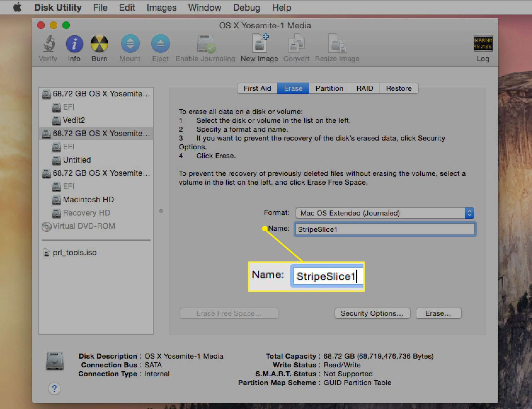Select the Macintosh HD volume
This screenshot has height=409, width=532.
tap(96, 200)
